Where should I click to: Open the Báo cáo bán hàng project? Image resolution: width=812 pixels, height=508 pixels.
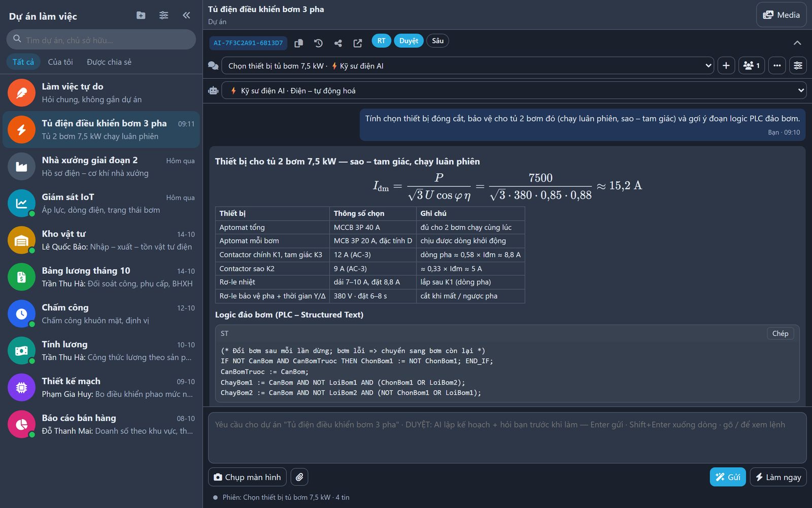coord(101,424)
